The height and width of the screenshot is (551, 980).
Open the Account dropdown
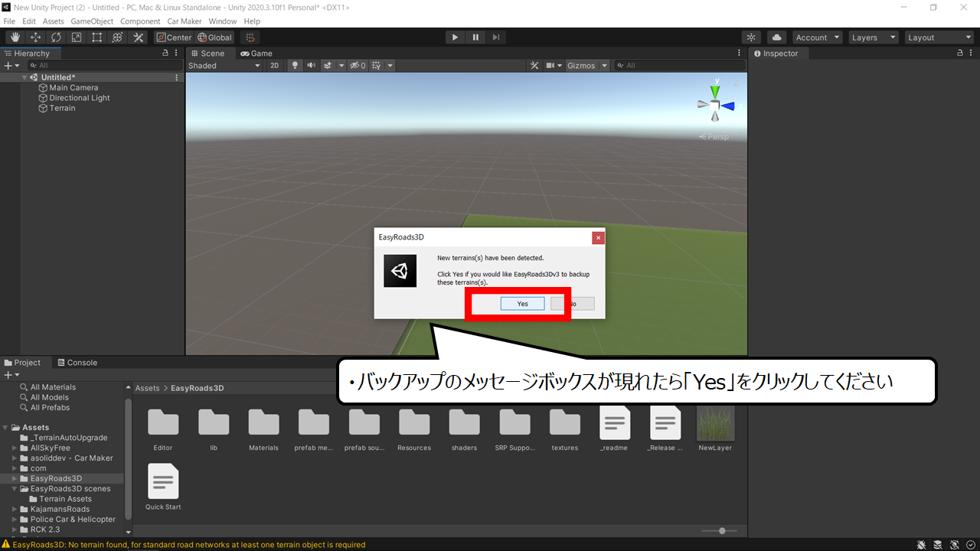[817, 37]
